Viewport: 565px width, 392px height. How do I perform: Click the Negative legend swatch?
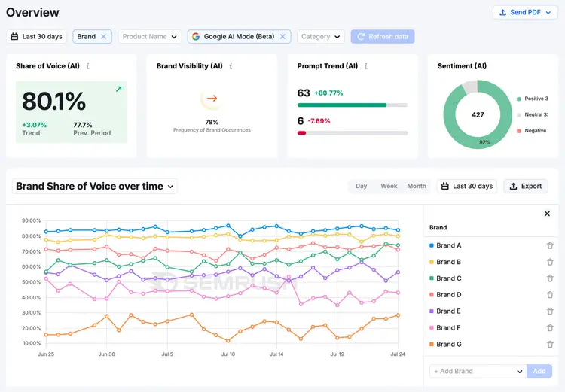(x=519, y=131)
